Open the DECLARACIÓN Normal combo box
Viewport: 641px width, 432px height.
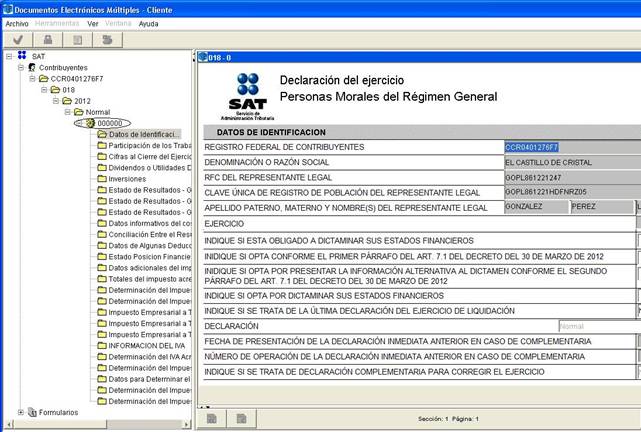click(x=599, y=326)
